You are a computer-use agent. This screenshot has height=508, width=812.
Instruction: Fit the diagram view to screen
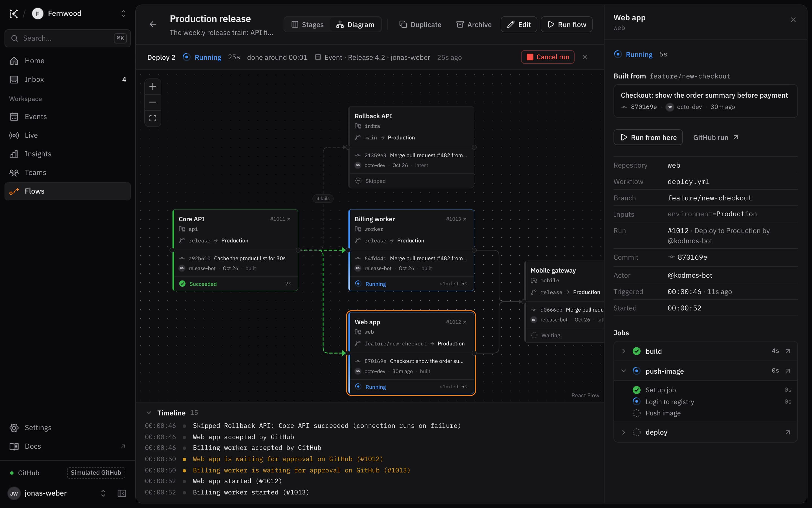153,118
